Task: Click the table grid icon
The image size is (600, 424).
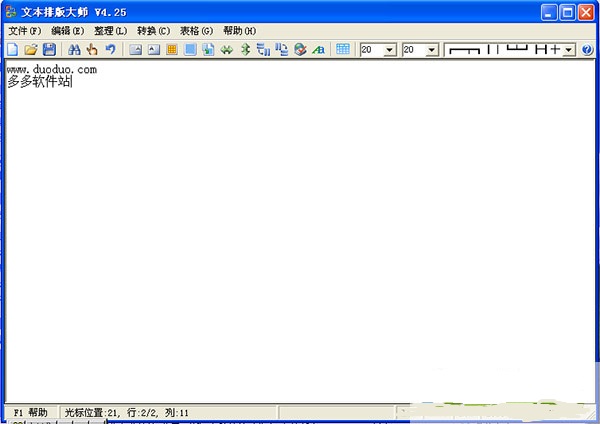Action: pyautogui.click(x=343, y=49)
